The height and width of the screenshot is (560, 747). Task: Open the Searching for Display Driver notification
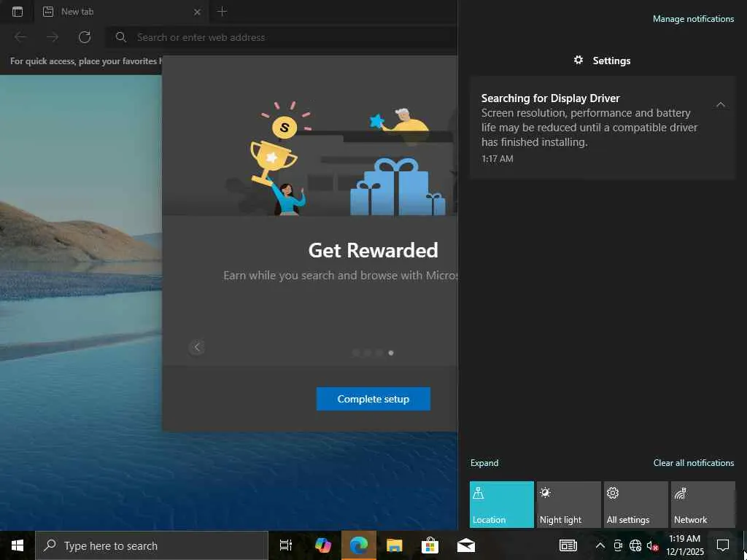point(603,128)
